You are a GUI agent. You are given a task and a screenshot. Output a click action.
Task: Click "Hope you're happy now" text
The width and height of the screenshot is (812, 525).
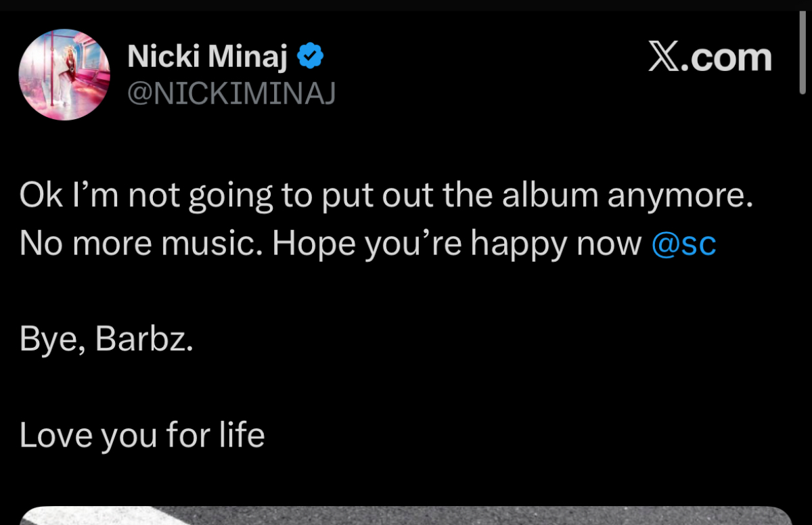(457, 244)
